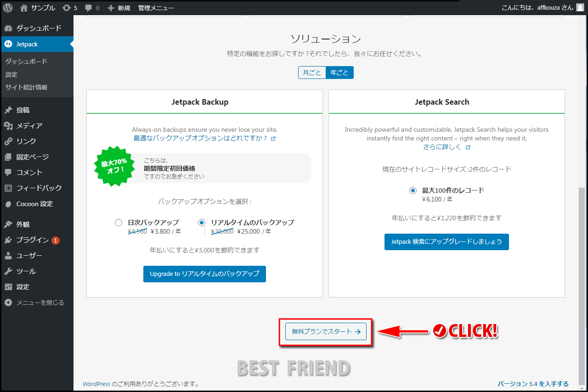
Task: Click external-link icon beside さらに詳しく
Action: [x=468, y=147]
